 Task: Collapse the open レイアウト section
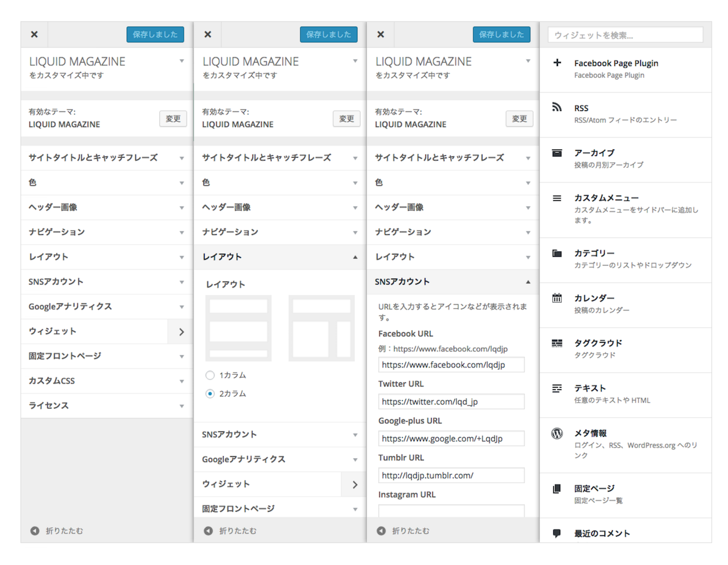click(280, 257)
